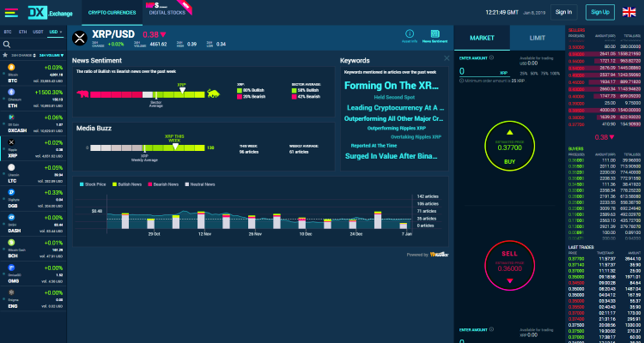This screenshot has width=644, height=343.
Task: Select the Bitcoin coin icon
Action: (x=11, y=67)
